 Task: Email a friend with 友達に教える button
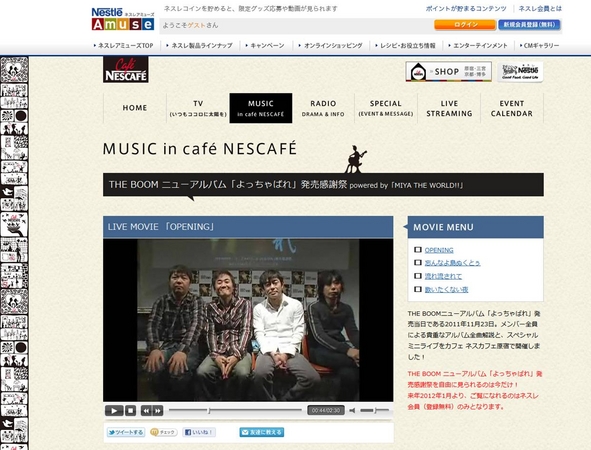[262, 432]
